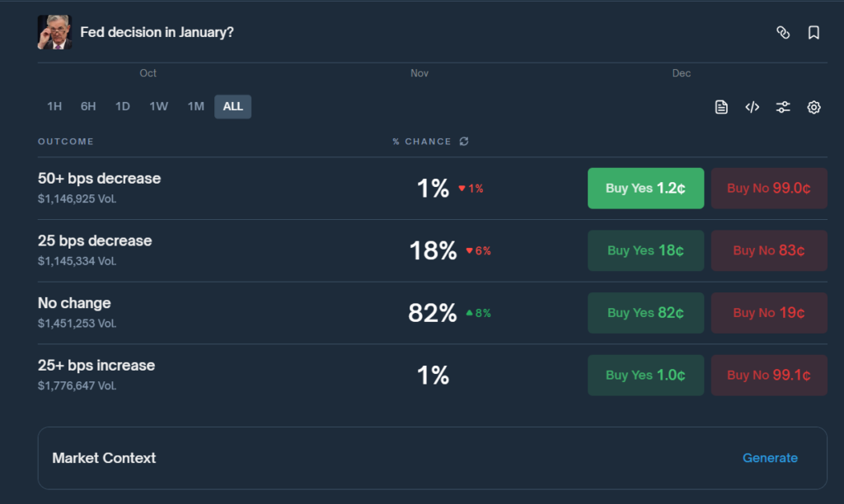844x504 pixels.
Task: Choose the 1M time range
Action: [x=195, y=106]
